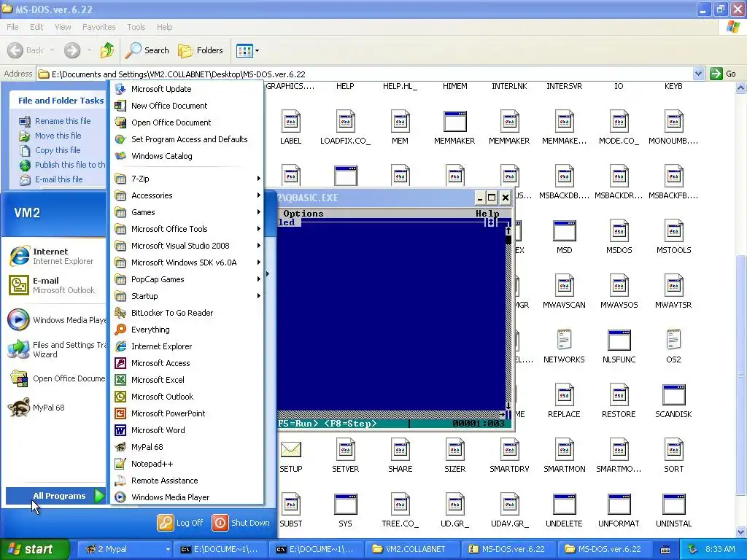The height and width of the screenshot is (560, 747).
Task: Select the NLSFUNC program icon
Action: pyautogui.click(x=619, y=340)
